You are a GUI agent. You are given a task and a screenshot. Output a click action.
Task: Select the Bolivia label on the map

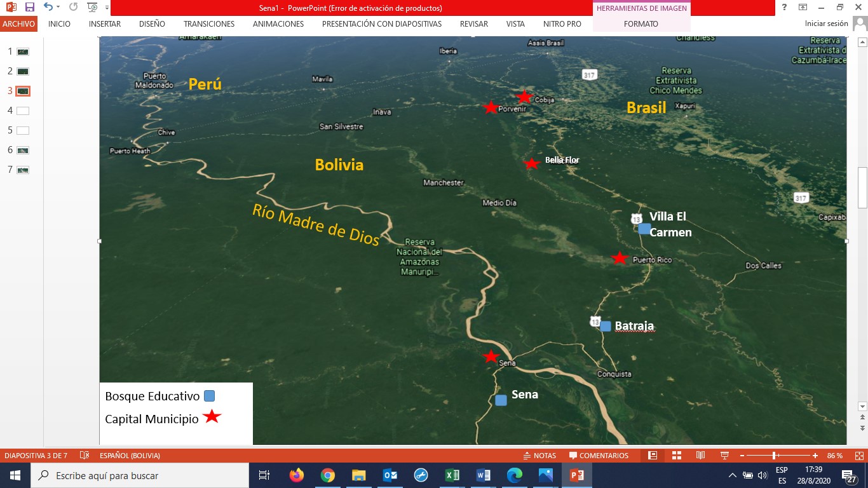pos(339,165)
